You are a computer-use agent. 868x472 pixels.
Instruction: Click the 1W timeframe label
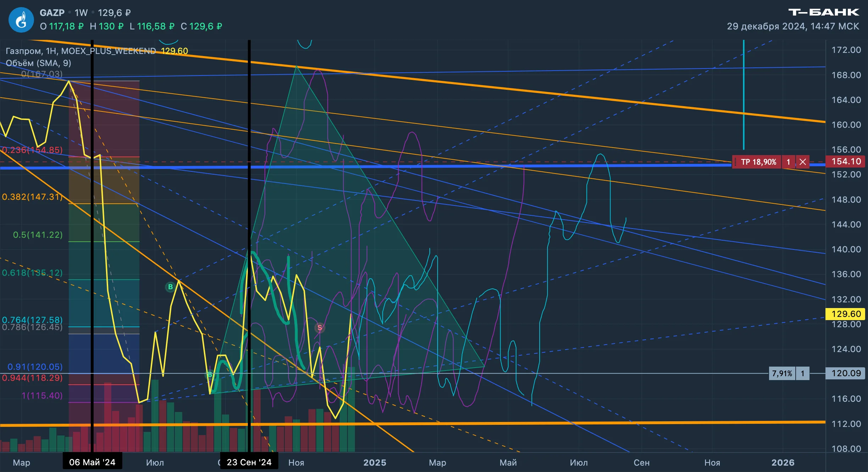[81, 13]
